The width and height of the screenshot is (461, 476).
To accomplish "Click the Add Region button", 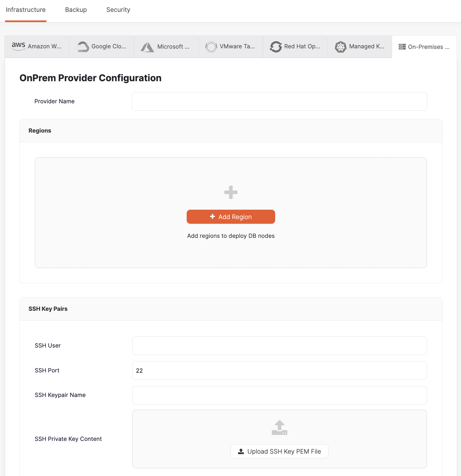I will coord(231,217).
